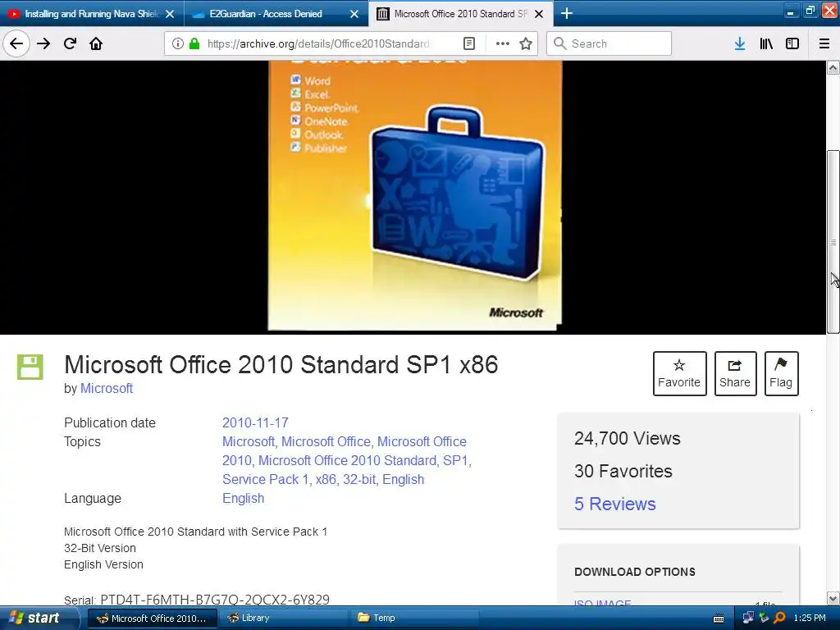Click the taskbar clock 1:25 PM
The image size is (840, 630).
tap(810, 619)
